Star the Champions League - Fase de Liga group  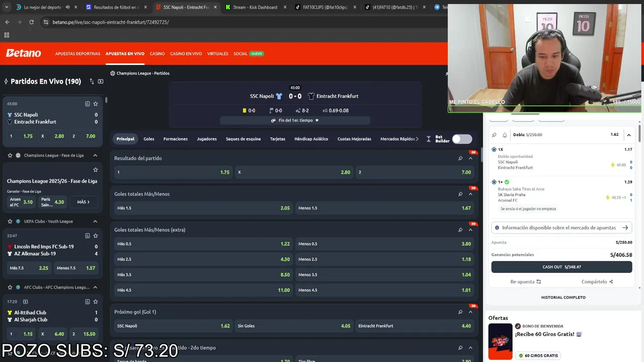(10, 155)
